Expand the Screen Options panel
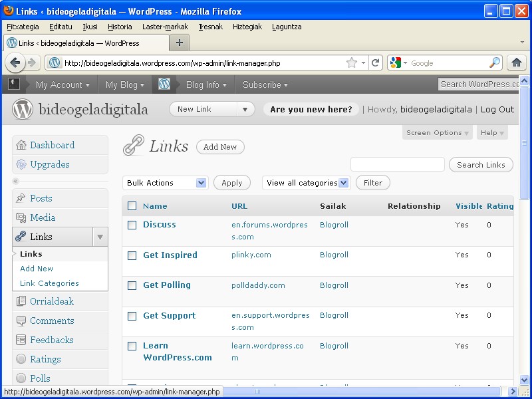This screenshot has height=399, width=532. (438, 132)
